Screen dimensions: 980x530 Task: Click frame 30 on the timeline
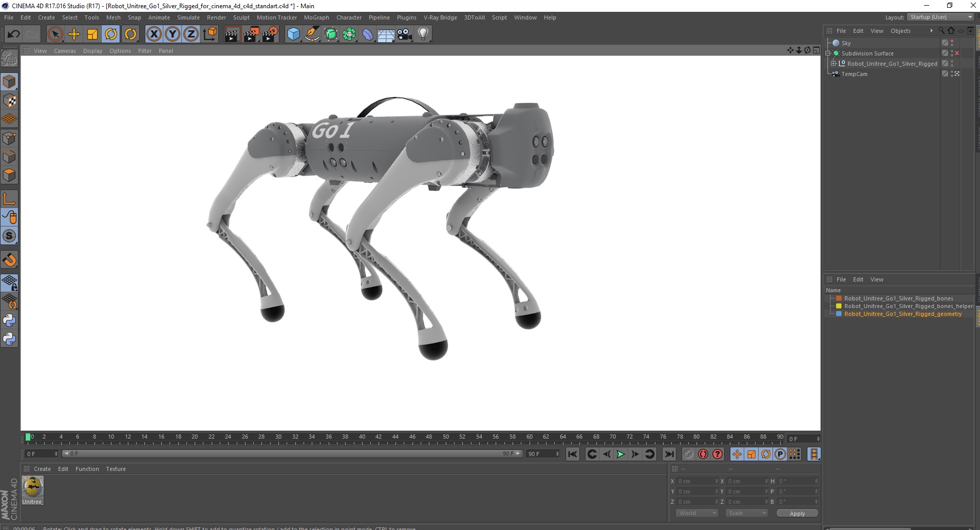[278, 438]
